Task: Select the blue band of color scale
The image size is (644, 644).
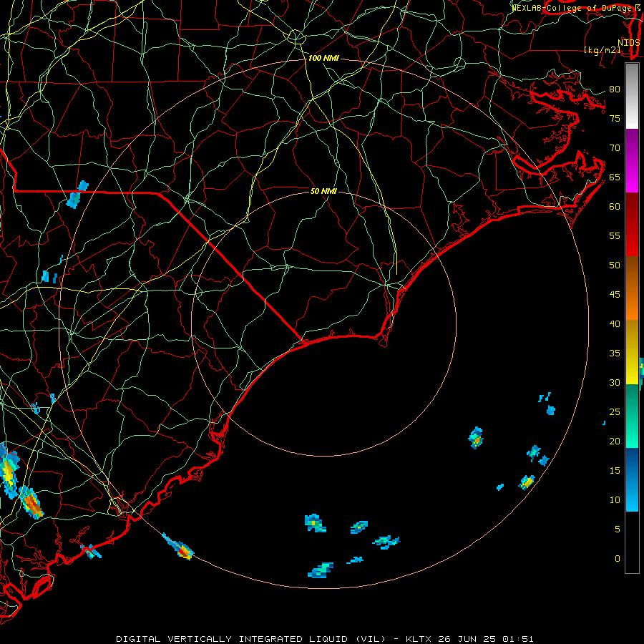Action: pos(632,479)
